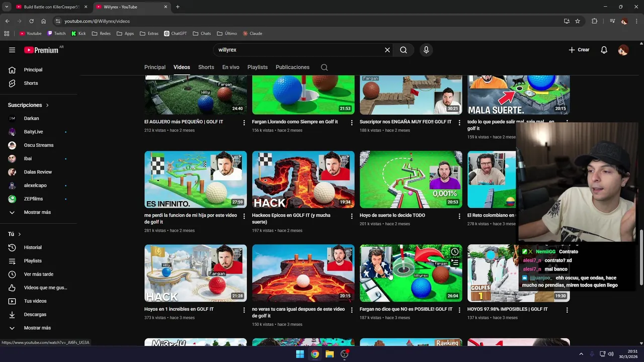
Task: Switch to En vivo channel tab
Action: pyautogui.click(x=231, y=67)
